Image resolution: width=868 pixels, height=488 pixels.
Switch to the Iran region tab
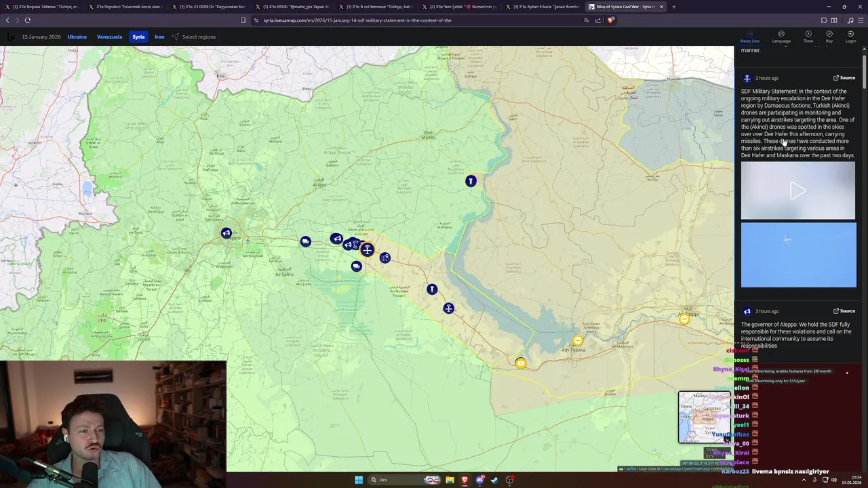pos(159,37)
